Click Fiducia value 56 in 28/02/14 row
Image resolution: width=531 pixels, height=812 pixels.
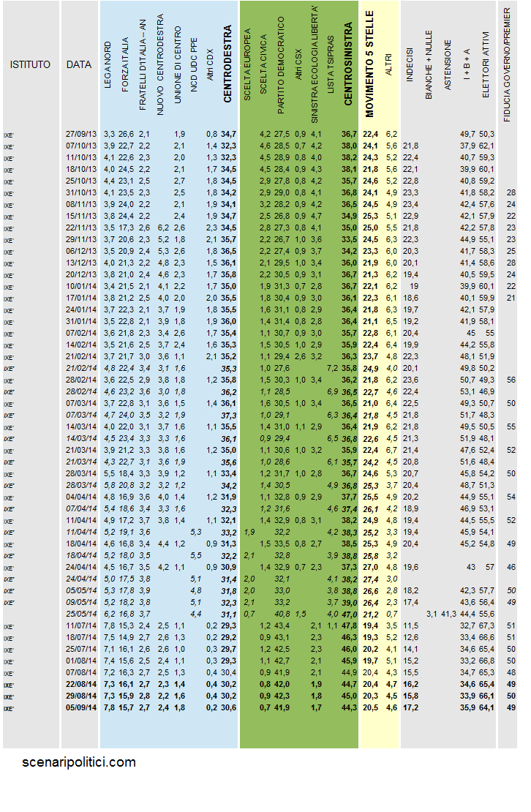511,380
